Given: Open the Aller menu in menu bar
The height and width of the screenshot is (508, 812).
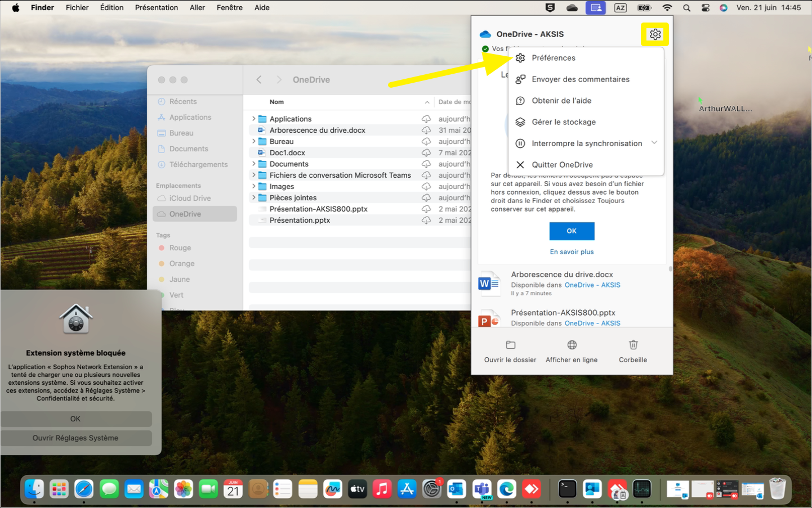Looking at the screenshot, I should pyautogui.click(x=197, y=8).
